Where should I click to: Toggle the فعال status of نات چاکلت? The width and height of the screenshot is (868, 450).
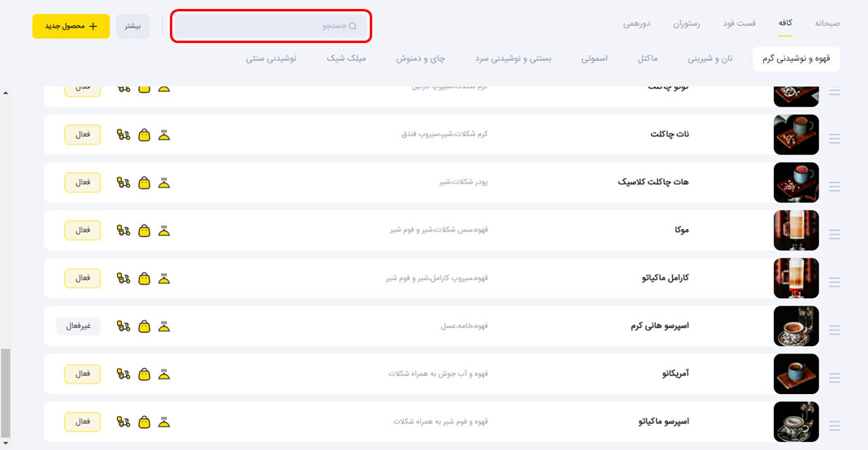tap(82, 135)
